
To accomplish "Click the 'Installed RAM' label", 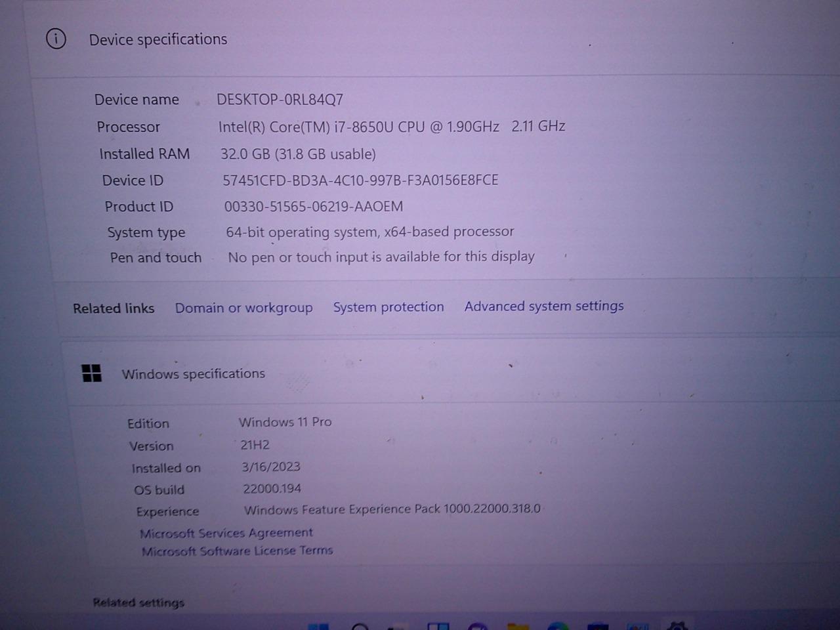I will 144,154.
